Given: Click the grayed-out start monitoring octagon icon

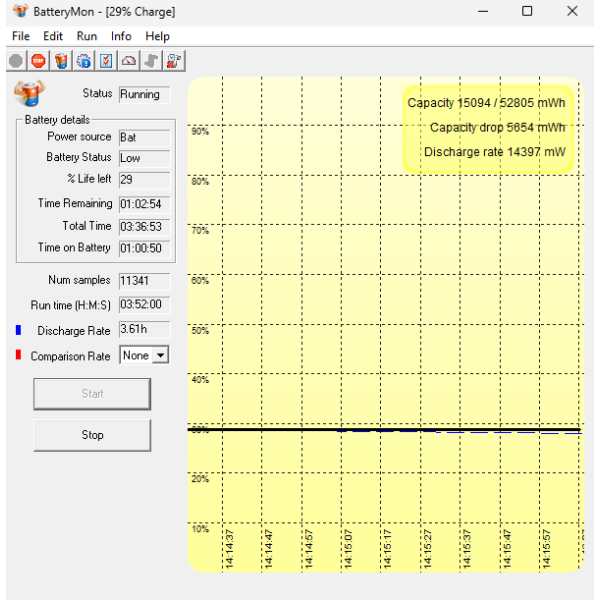Looking at the screenshot, I should [16, 61].
